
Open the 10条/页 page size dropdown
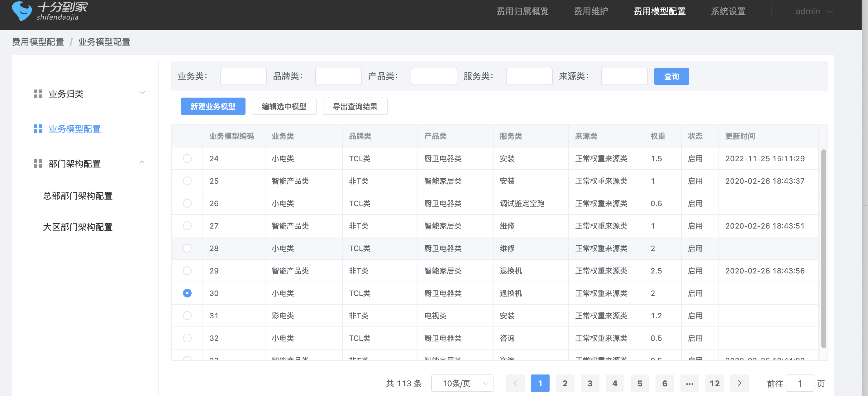(x=462, y=383)
